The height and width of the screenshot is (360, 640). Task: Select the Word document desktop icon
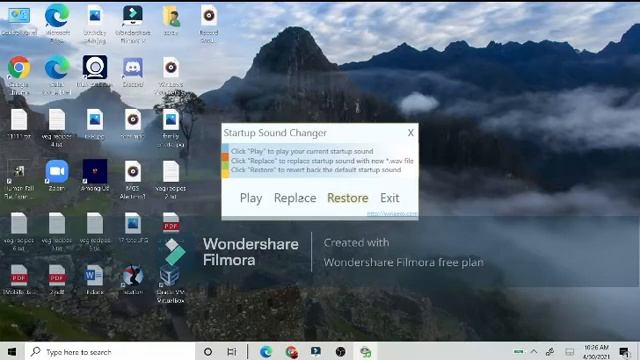(x=95, y=280)
